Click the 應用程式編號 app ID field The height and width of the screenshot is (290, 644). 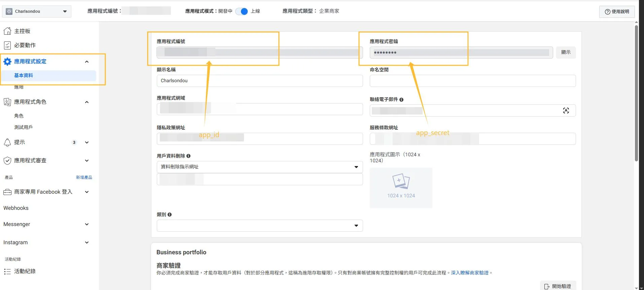(260, 53)
